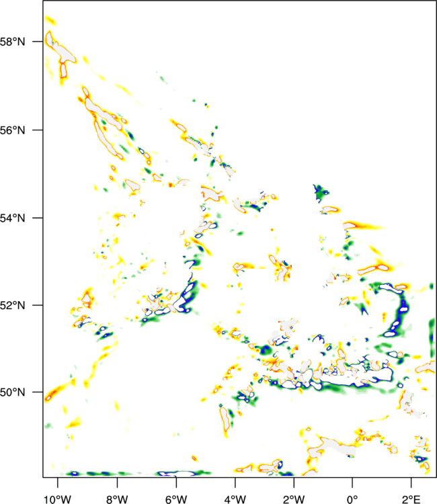Click the 50°N latitude label

[x=12, y=392]
